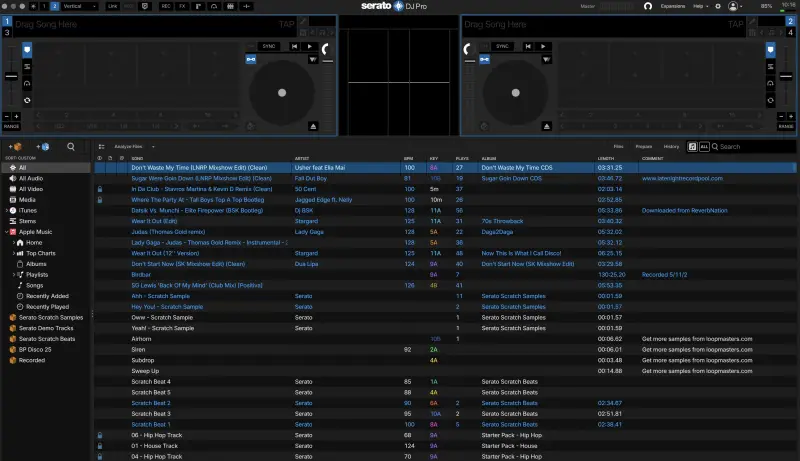Open the Vertical display mode dropdown
Viewport: 800px width, 461px height.
pyautogui.click(x=80, y=6)
